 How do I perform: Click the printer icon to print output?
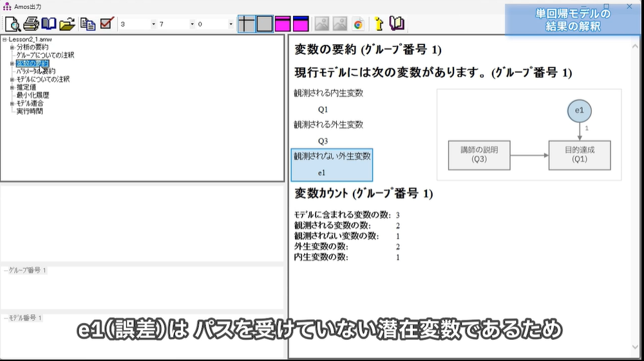tap(31, 24)
